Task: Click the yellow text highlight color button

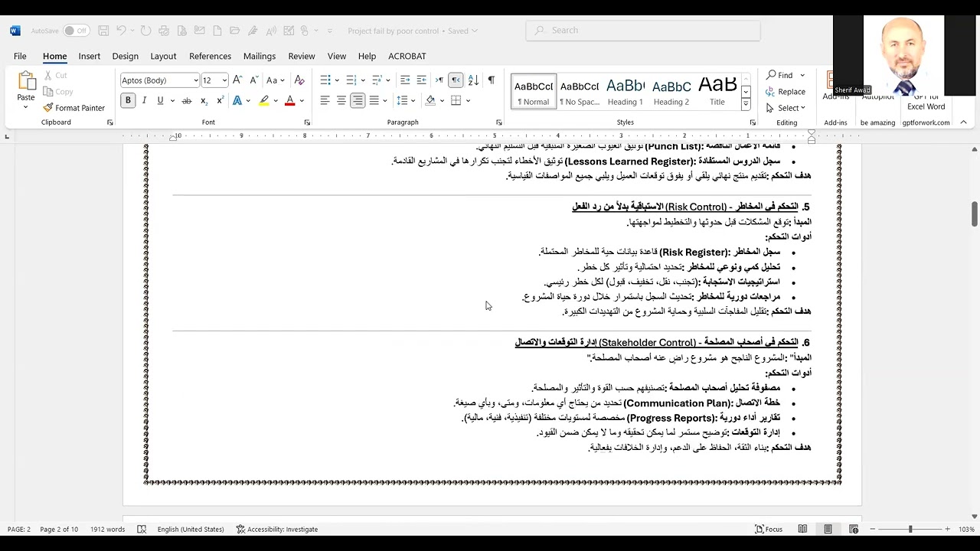Action: [x=264, y=101]
